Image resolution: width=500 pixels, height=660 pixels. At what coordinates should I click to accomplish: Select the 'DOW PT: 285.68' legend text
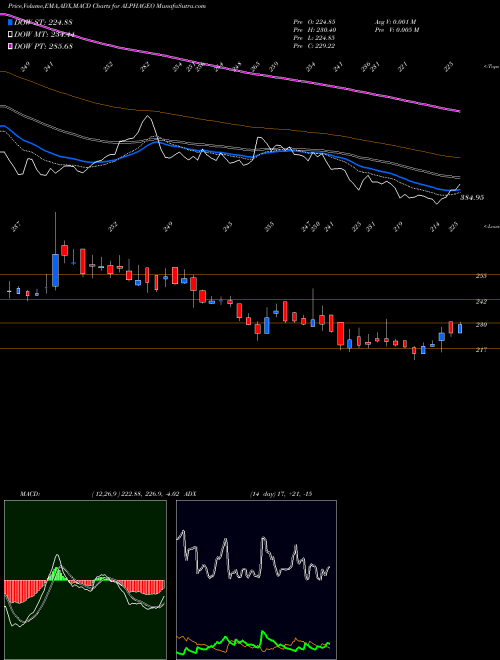[43, 47]
